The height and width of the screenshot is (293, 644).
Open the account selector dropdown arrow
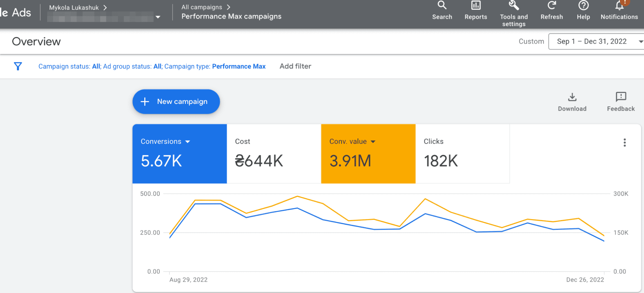(x=158, y=17)
